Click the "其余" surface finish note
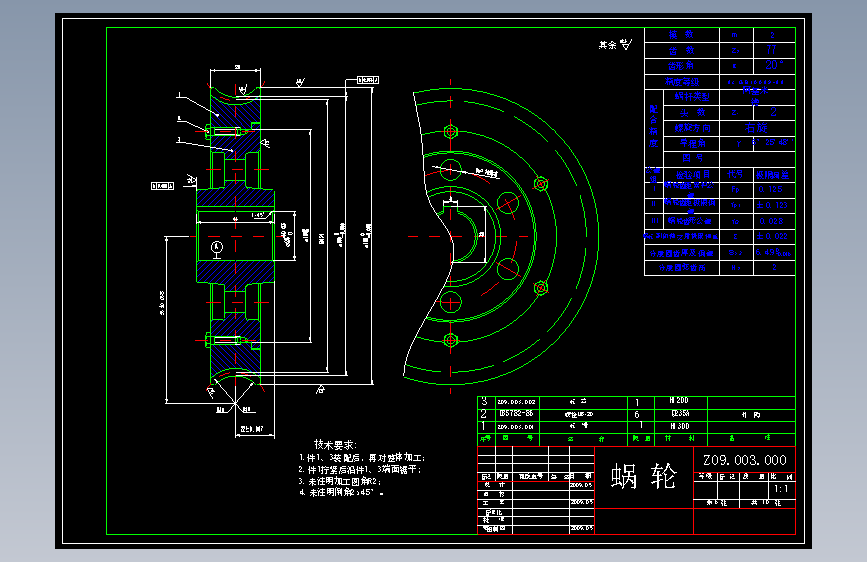The width and height of the screenshot is (867, 562). (607, 45)
